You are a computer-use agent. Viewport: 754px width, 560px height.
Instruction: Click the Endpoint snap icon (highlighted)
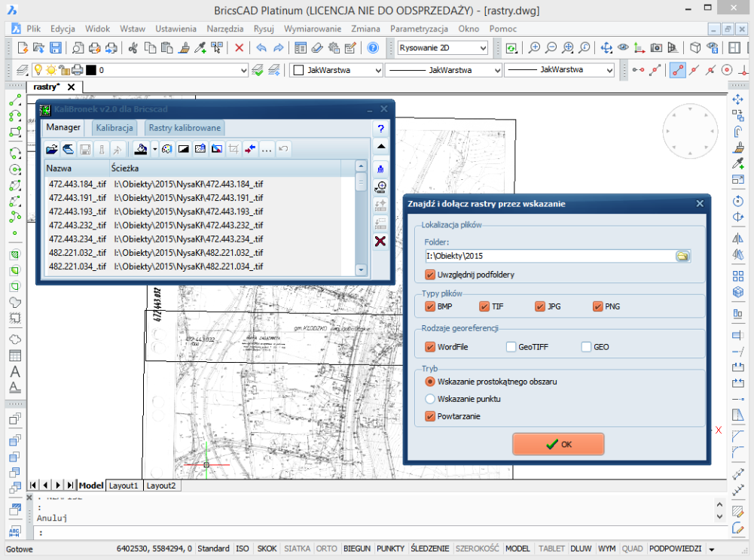[677, 70]
